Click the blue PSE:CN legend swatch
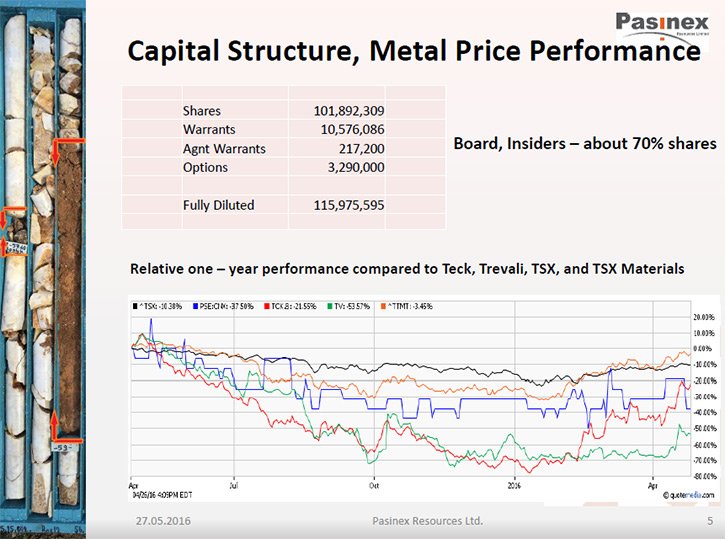 pos(195,306)
